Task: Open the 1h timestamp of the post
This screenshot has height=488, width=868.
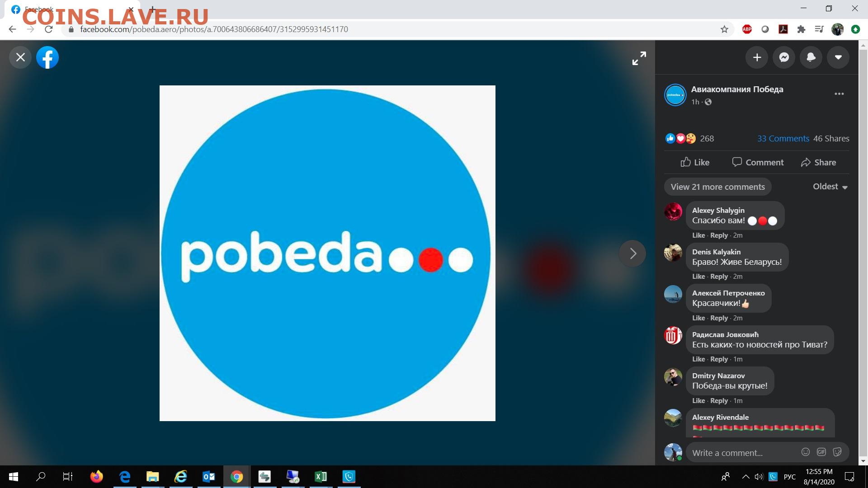Action: click(695, 102)
